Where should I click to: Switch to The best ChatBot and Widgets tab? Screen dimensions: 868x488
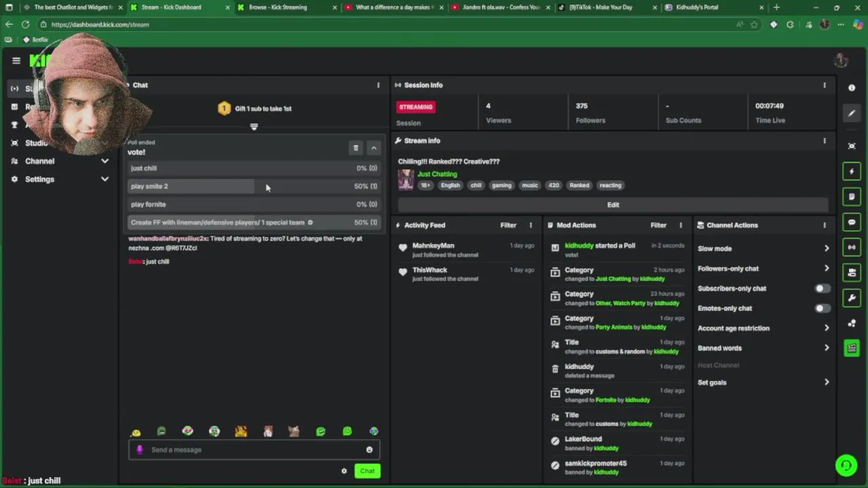pos(73,7)
